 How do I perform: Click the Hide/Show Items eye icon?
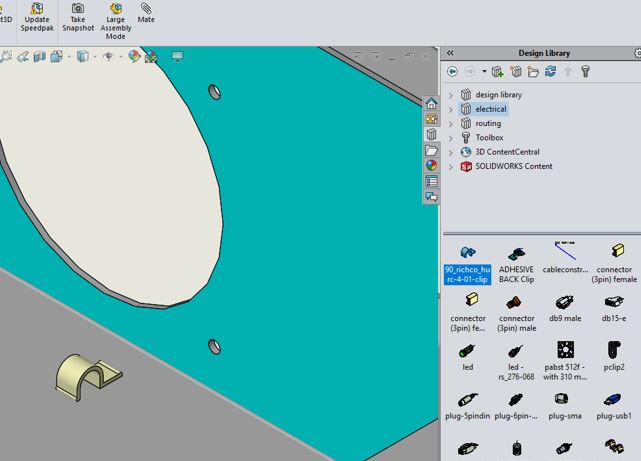pos(108,56)
